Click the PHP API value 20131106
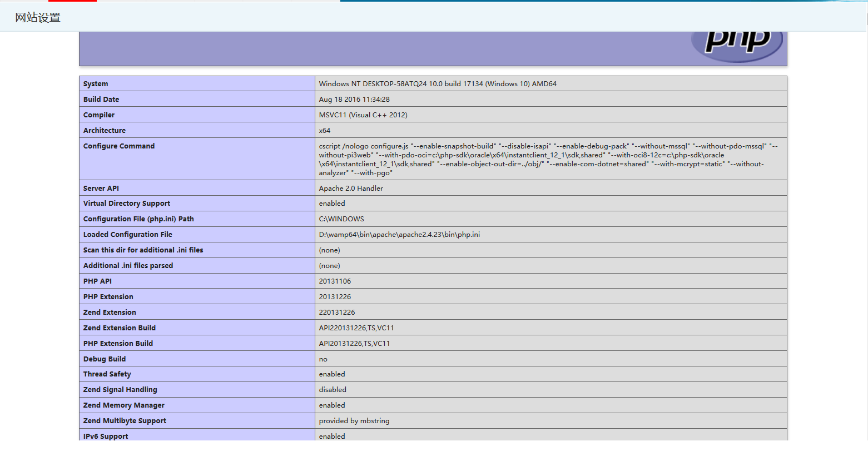 (x=335, y=281)
